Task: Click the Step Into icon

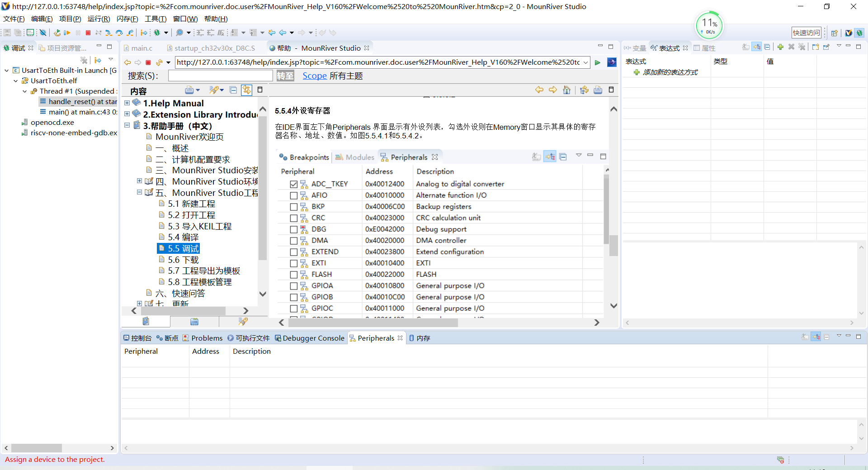Action: (108, 33)
